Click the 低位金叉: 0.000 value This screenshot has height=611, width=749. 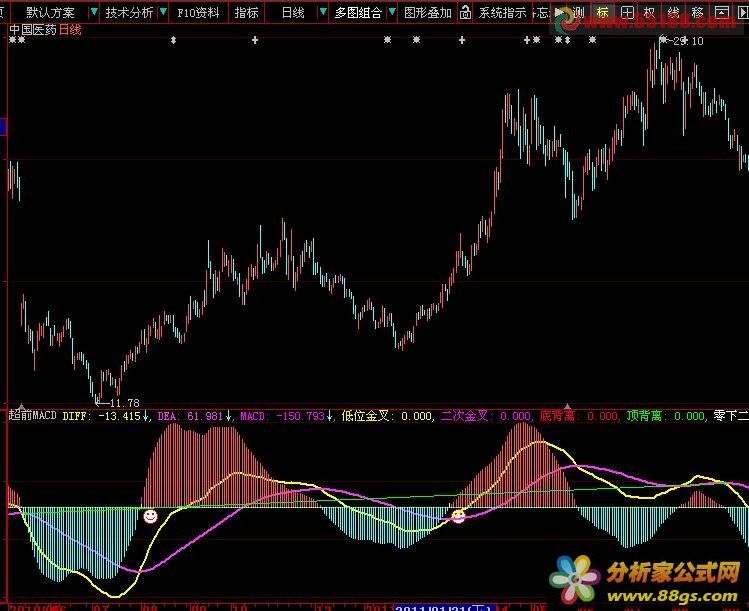(x=387, y=416)
